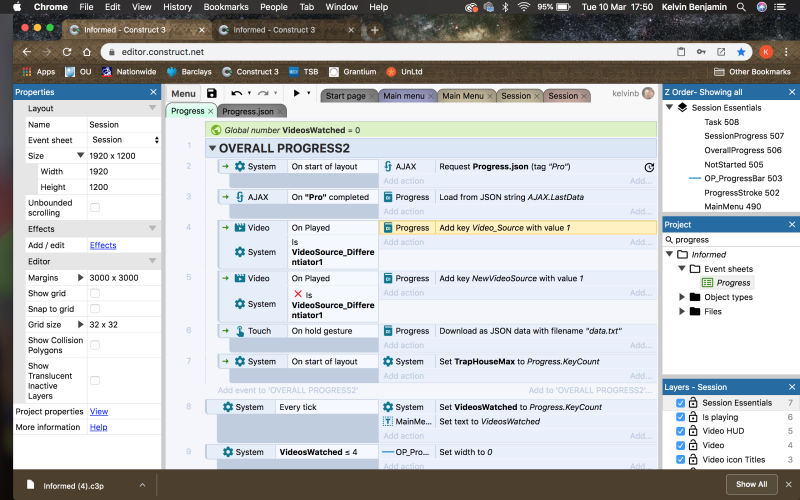Open the Window menu in menu bar
Screen dimensions: 800x500
pyautogui.click(x=341, y=7)
